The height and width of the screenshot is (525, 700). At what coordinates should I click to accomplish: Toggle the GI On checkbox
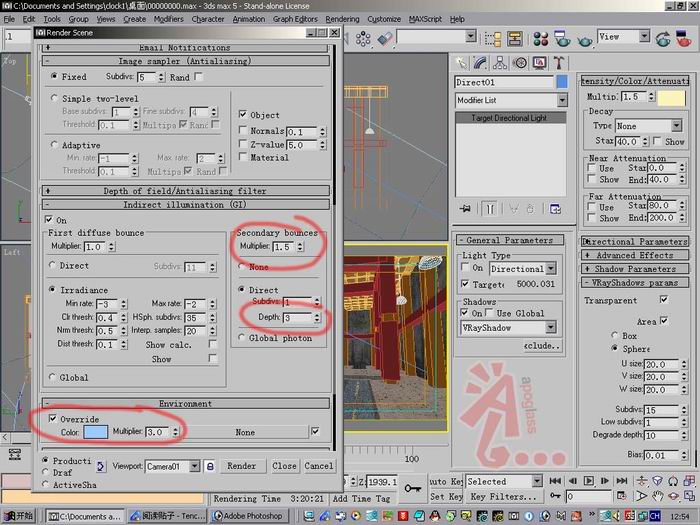[x=49, y=219]
